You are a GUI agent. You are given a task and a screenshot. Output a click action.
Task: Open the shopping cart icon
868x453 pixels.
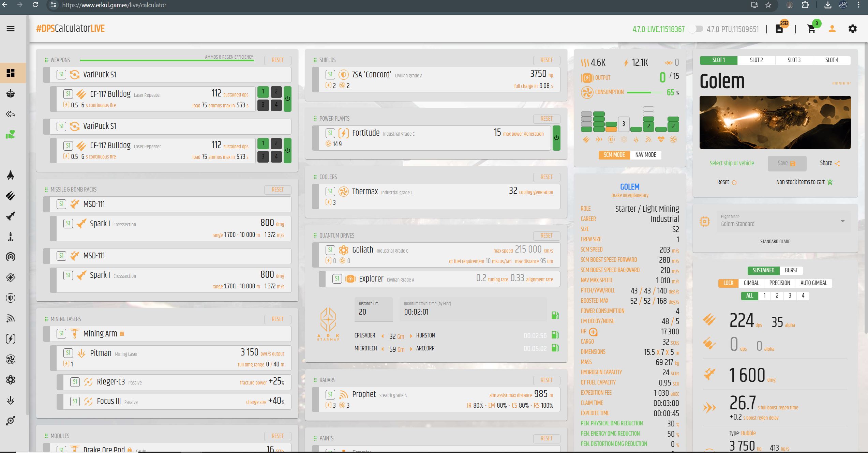[x=811, y=29]
